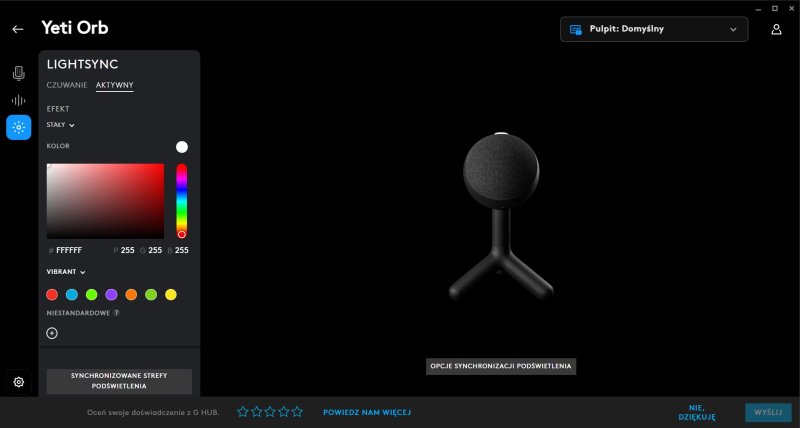Screen dimensions: 800x428
Task: Click the rainbow hue slider bar
Action: click(x=182, y=200)
